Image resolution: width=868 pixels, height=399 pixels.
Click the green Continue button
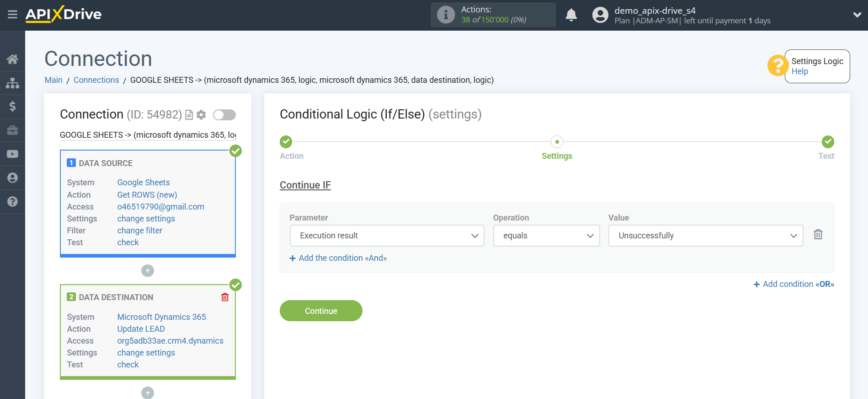[321, 311]
